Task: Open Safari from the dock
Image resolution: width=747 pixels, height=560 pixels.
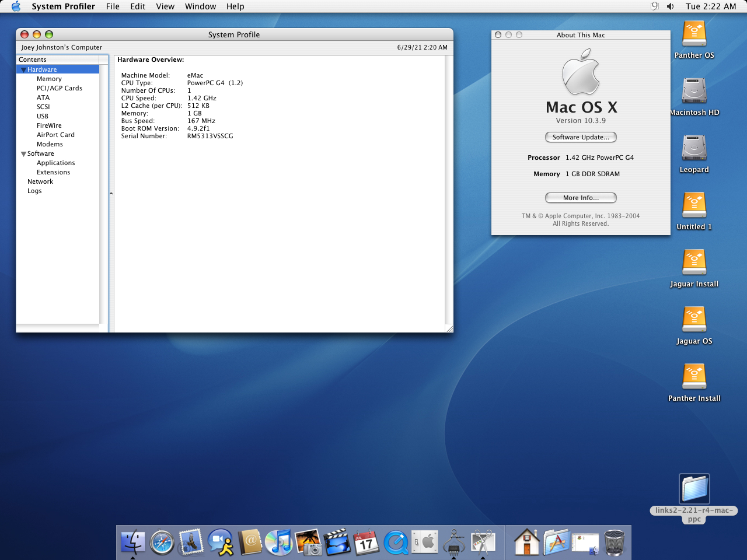Action: click(162, 542)
